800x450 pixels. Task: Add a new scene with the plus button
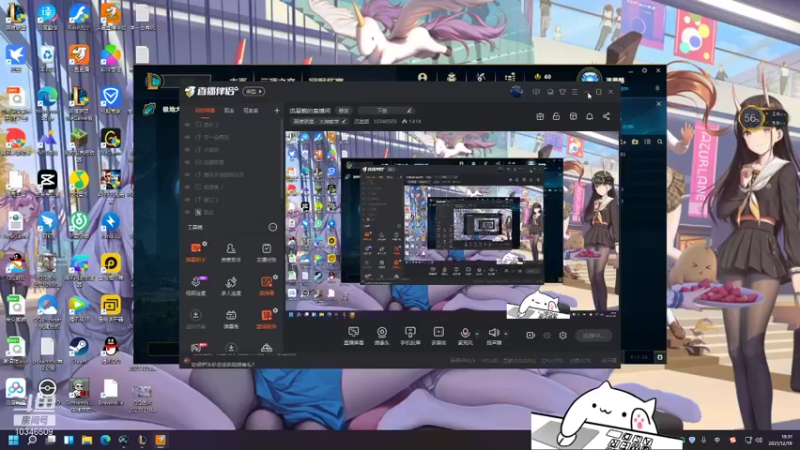coord(277,110)
